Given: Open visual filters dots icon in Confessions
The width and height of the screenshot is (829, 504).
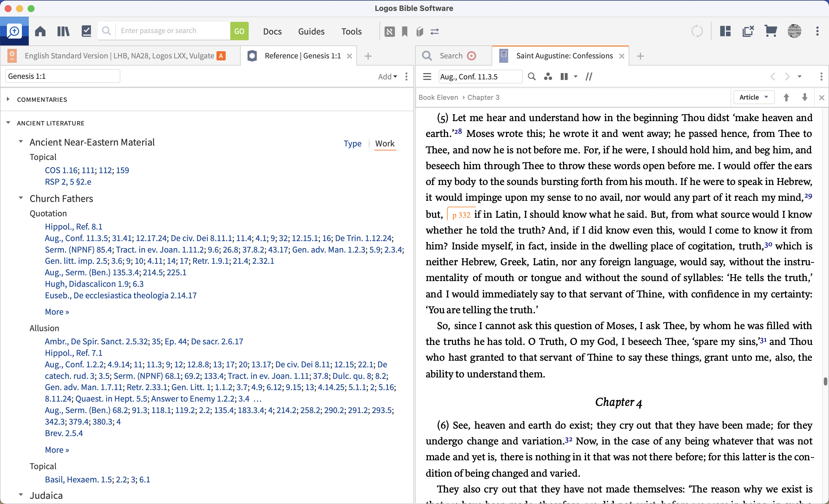Looking at the screenshot, I should pyautogui.click(x=548, y=77).
